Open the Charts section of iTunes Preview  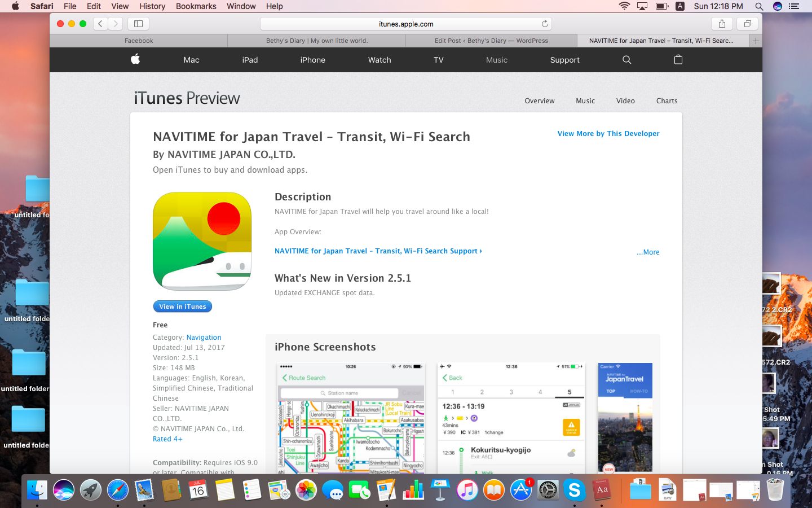(667, 101)
